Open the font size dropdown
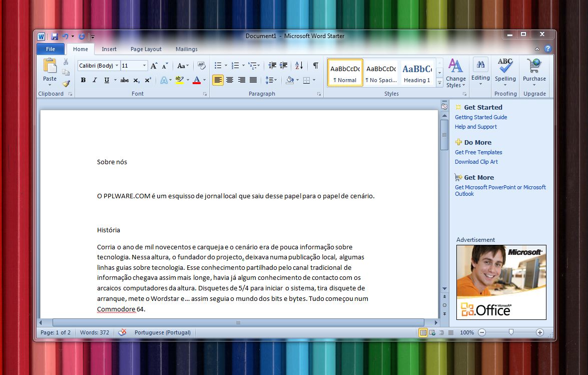588x375 pixels. click(145, 66)
